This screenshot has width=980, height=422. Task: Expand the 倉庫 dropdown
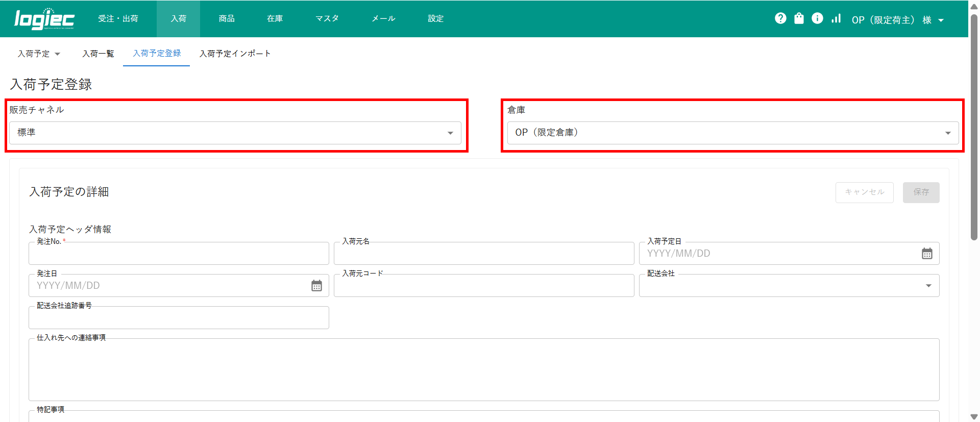click(732, 133)
